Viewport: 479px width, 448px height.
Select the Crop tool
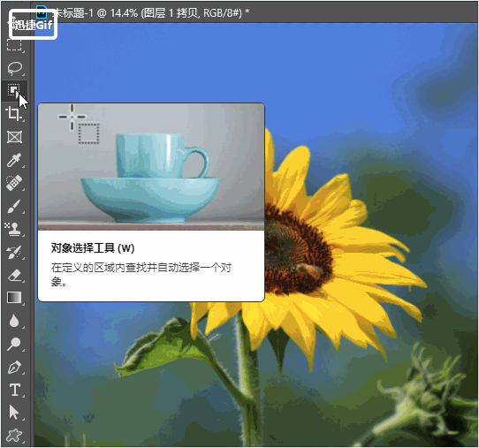[14, 114]
